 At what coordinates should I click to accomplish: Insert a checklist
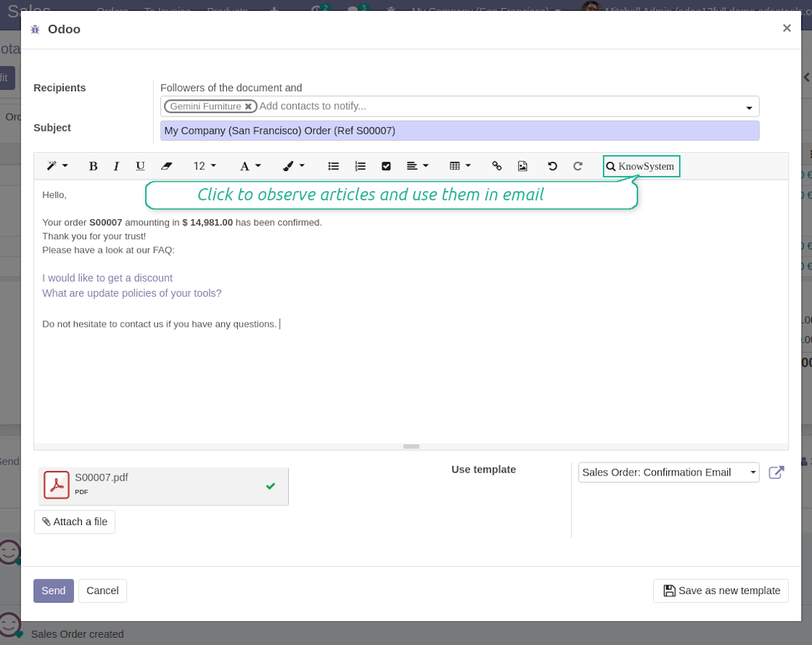pyautogui.click(x=386, y=166)
